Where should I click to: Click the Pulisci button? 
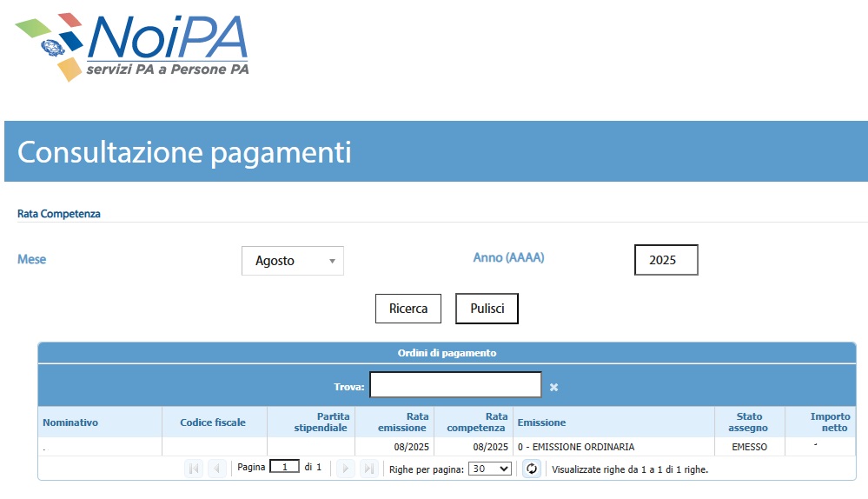487,309
